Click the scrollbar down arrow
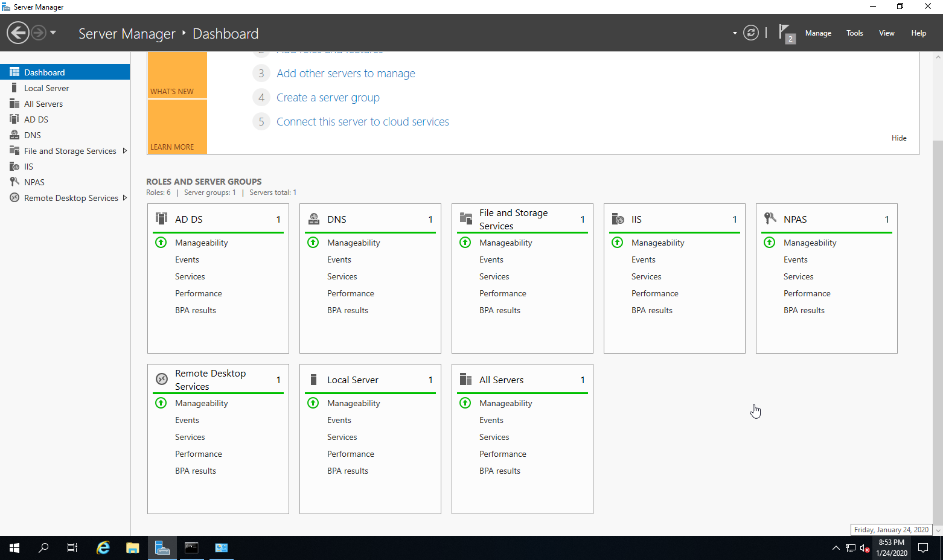 coord(938,530)
